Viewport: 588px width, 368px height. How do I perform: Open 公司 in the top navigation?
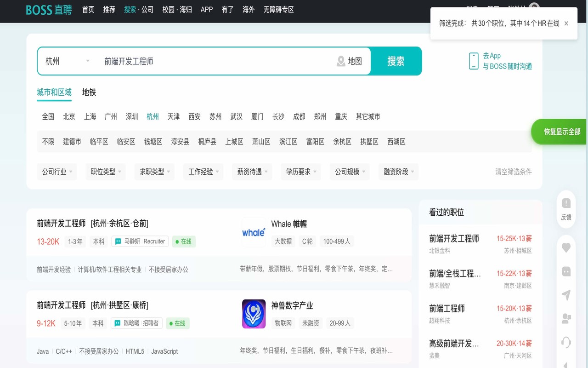click(147, 10)
